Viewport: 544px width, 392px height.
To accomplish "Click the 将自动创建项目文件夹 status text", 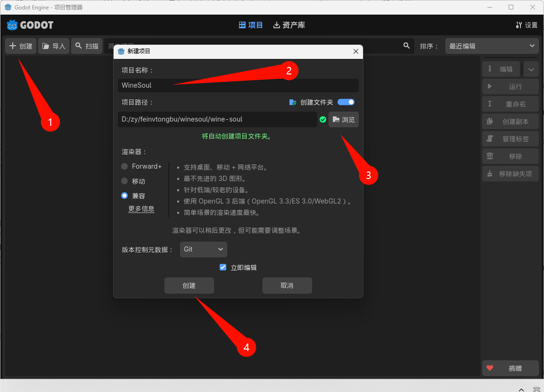I will click(x=237, y=136).
